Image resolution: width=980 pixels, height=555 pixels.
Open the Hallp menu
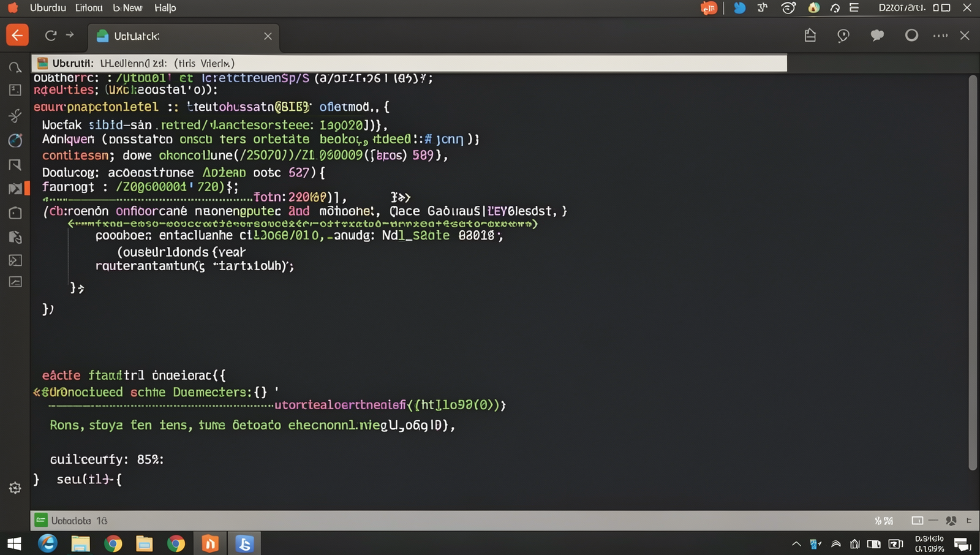[165, 8]
